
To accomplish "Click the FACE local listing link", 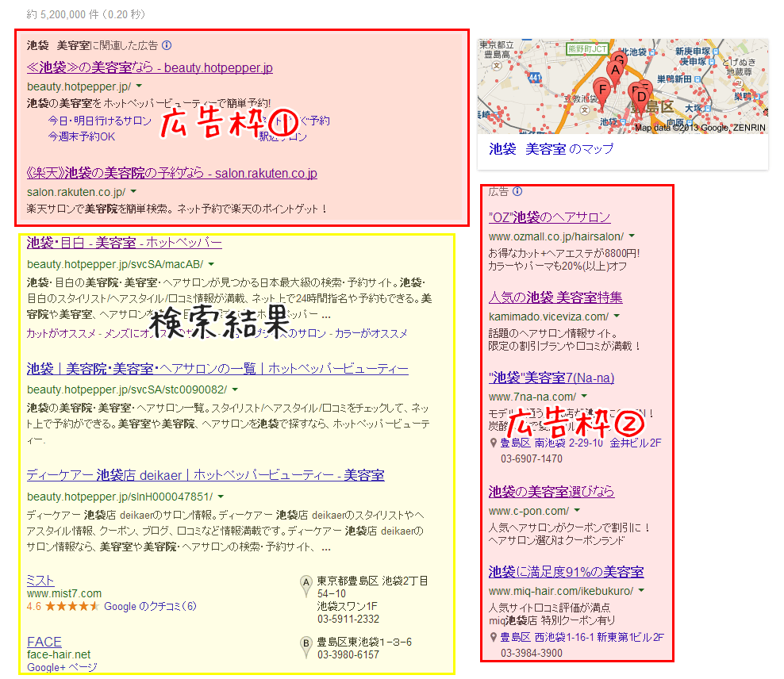I will point(44,642).
